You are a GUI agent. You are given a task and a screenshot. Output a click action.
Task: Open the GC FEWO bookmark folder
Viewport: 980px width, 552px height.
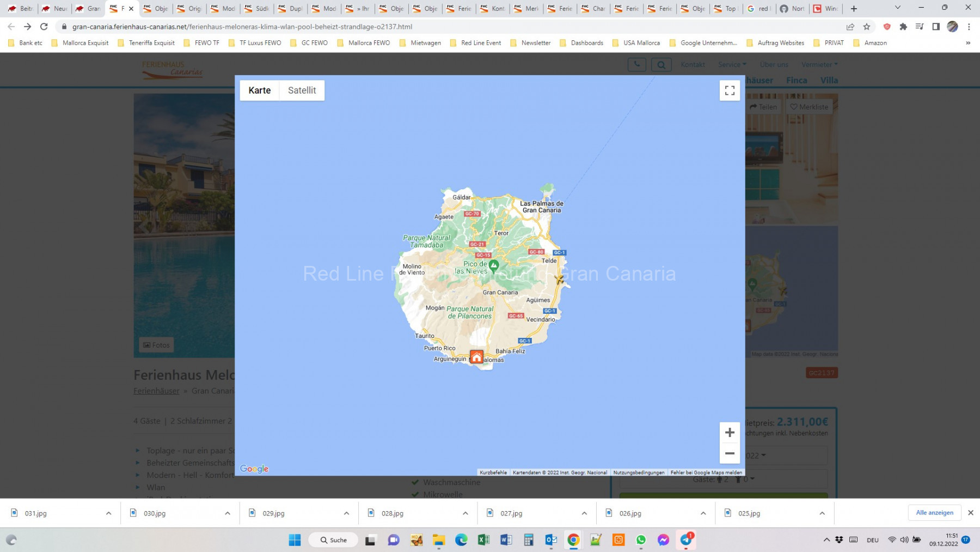pyautogui.click(x=309, y=43)
